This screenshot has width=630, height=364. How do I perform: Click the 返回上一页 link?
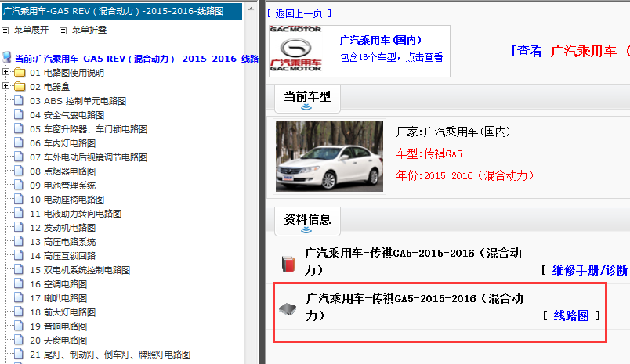click(299, 13)
